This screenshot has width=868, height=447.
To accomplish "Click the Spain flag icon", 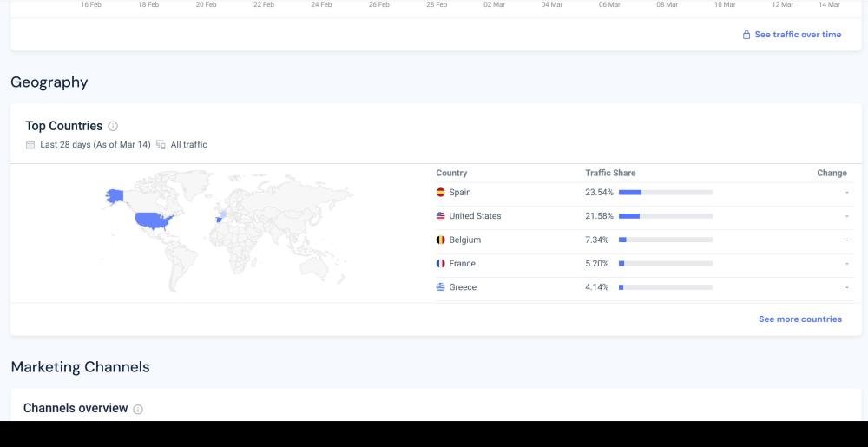I will click(x=440, y=193).
